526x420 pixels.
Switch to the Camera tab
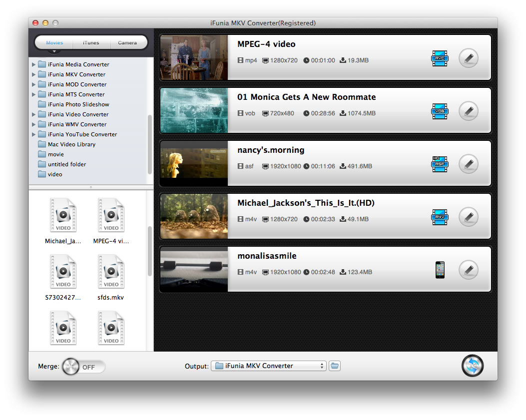(x=127, y=42)
